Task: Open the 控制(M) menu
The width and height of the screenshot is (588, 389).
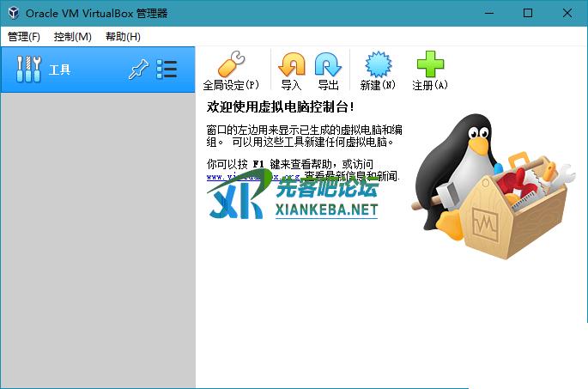Action: tap(72, 37)
